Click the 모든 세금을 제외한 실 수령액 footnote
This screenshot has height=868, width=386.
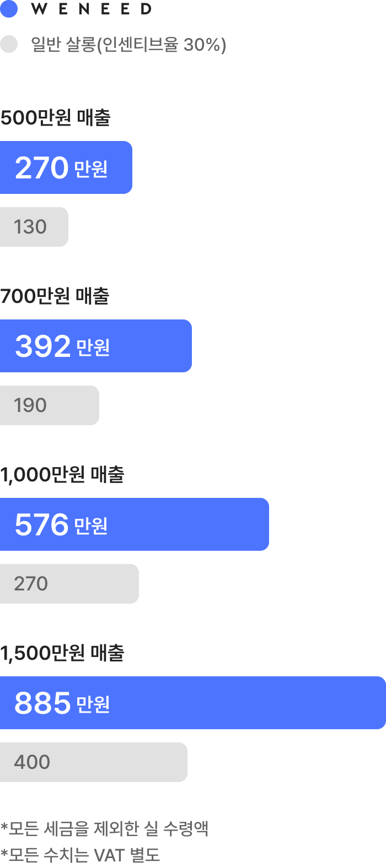[x=105, y=828]
